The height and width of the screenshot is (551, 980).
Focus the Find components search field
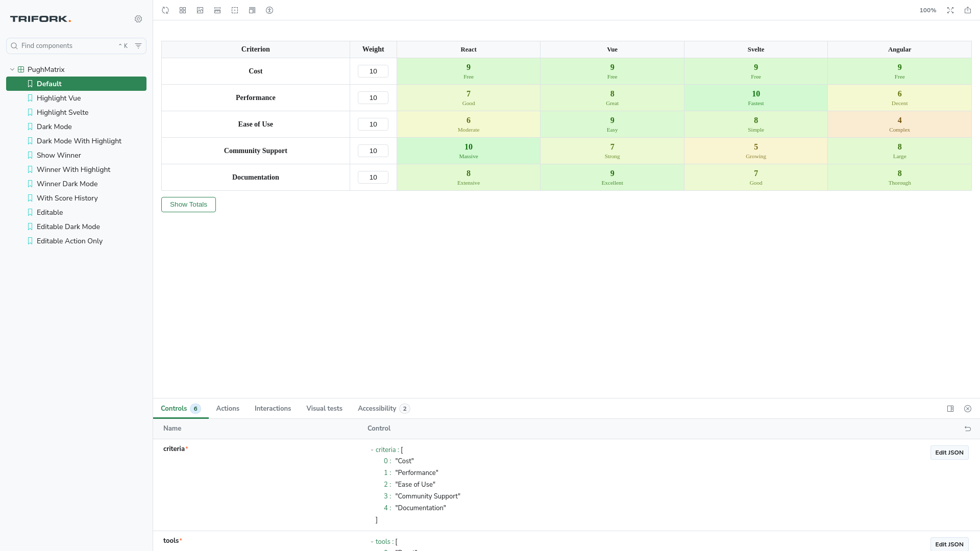pyautogui.click(x=76, y=46)
